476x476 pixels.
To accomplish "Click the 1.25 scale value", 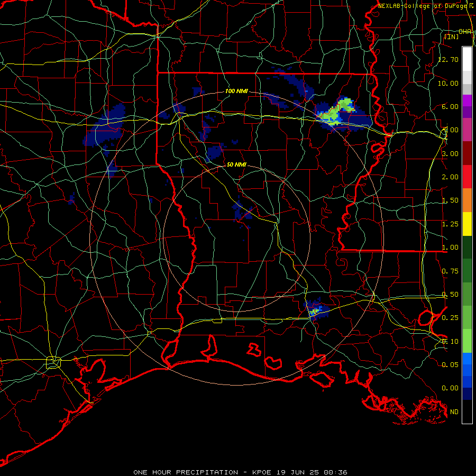I will tap(450, 224).
